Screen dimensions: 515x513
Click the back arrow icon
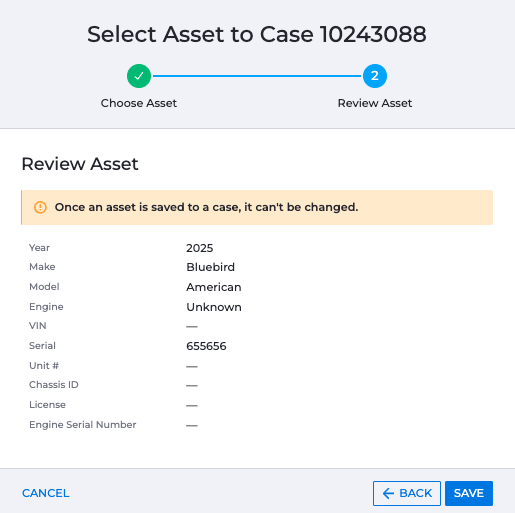388,493
